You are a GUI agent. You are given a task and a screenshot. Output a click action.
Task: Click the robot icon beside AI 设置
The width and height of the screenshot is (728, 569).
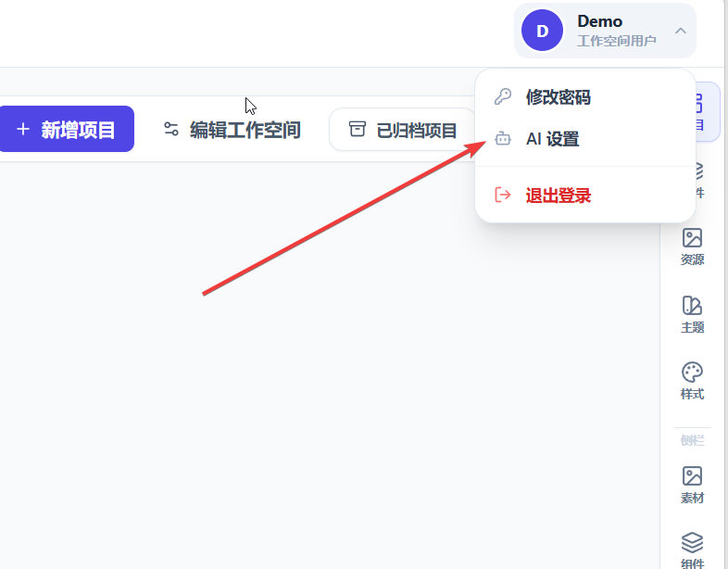tap(503, 138)
